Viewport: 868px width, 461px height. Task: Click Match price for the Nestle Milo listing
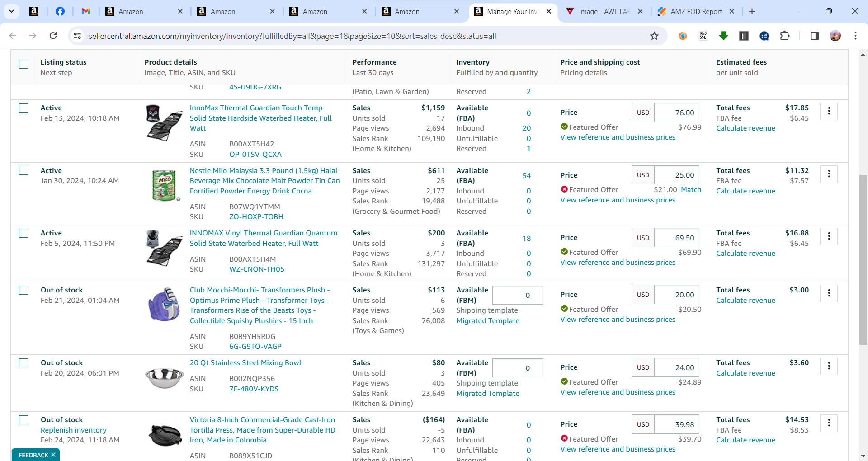click(x=691, y=190)
